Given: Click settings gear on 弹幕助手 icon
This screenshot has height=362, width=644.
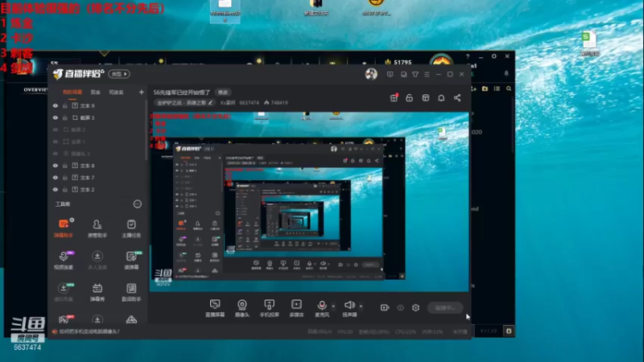Looking at the screenshot, I should click(x=72, y=220).
